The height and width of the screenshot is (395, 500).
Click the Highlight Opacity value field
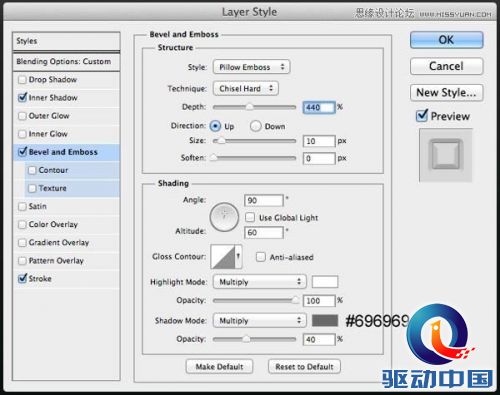[x=319, y=301]
